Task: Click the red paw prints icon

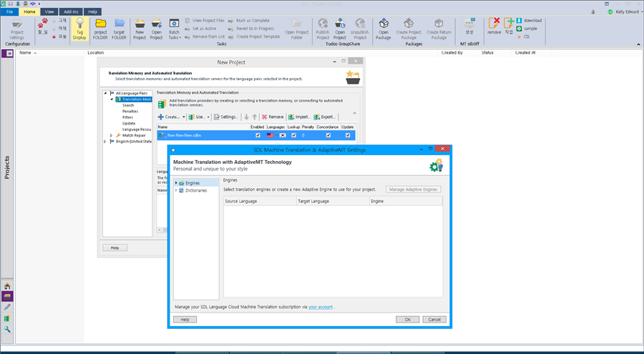Action: click(x=43, y=22)
